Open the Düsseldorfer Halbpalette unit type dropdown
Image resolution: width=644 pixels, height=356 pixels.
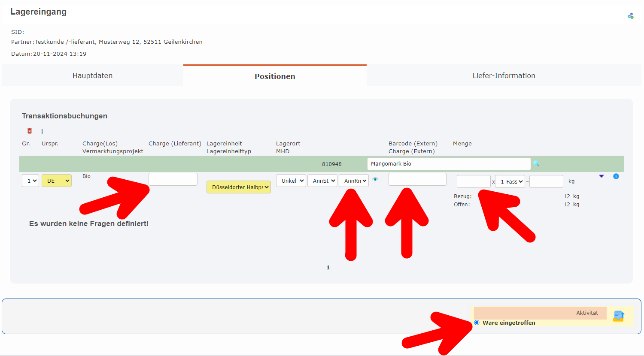pos(239,187)
